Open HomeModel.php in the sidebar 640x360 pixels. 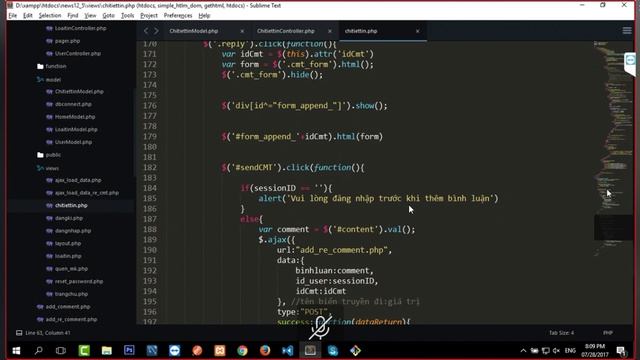pos(75,117)
